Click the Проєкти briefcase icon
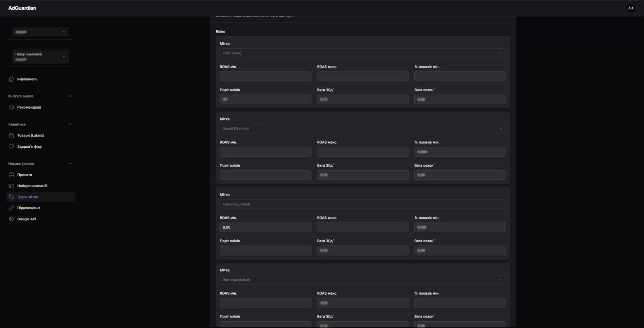 (11, 175)
